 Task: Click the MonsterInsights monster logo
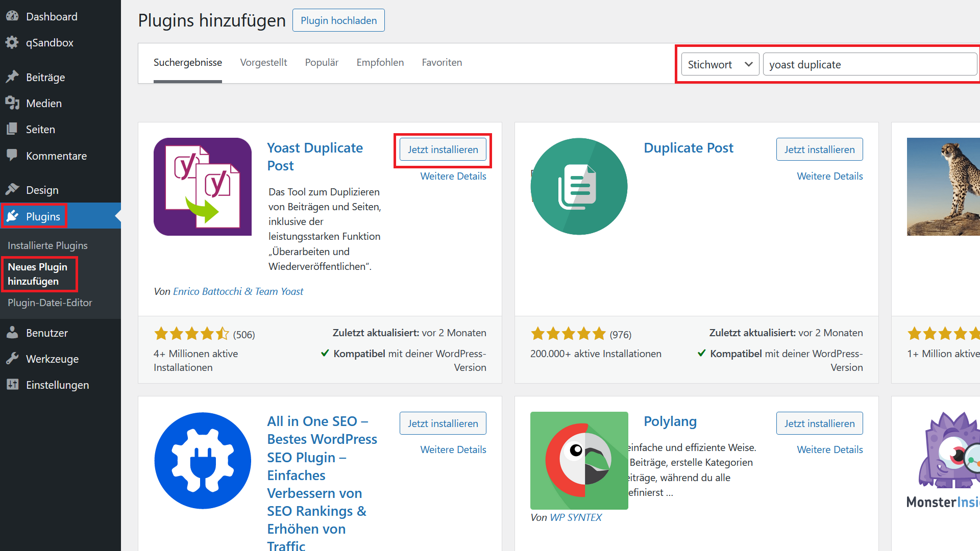[943, 461]
